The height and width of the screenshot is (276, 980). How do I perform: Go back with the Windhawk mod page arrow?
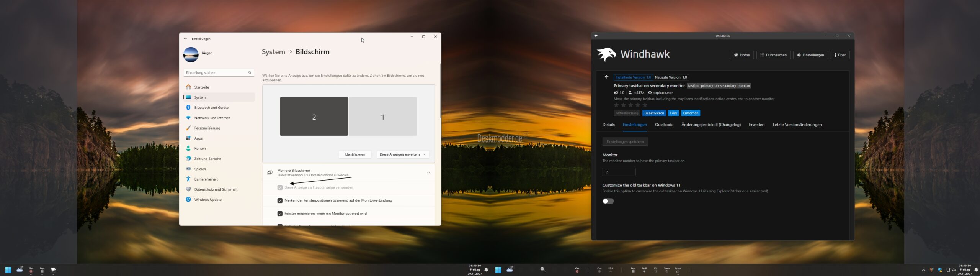point(606,77)
